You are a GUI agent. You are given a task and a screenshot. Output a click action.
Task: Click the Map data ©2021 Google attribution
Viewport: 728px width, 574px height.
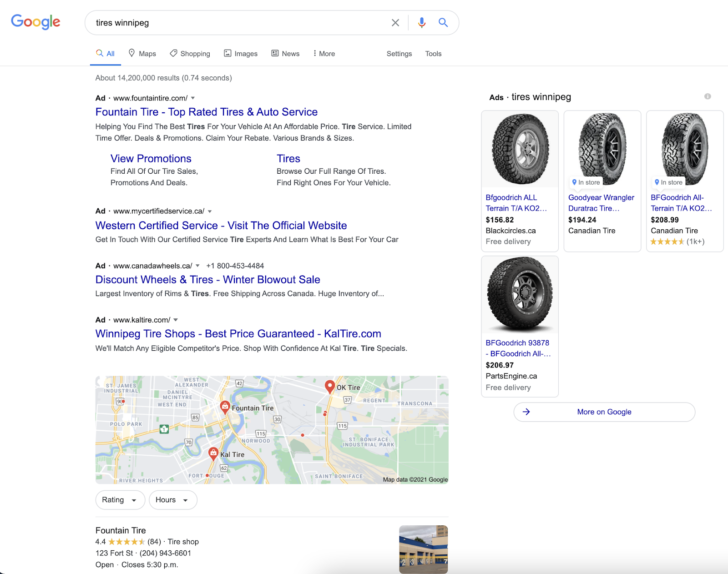click(415, 479)
